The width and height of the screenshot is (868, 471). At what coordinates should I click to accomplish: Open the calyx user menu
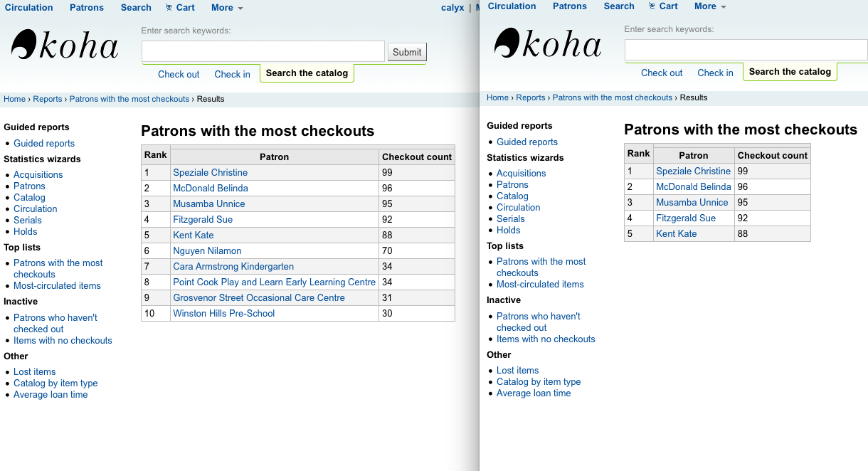(452, 8)
